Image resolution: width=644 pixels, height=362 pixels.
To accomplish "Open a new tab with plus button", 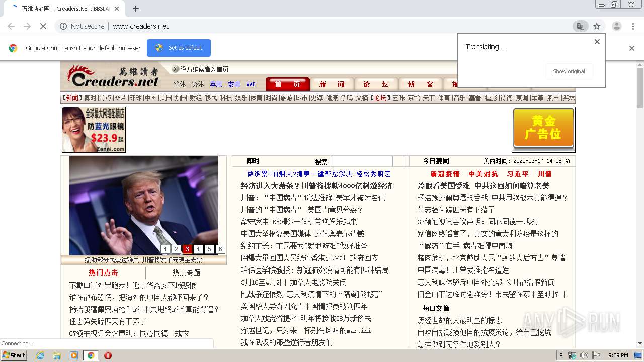I will pos(135,9).
